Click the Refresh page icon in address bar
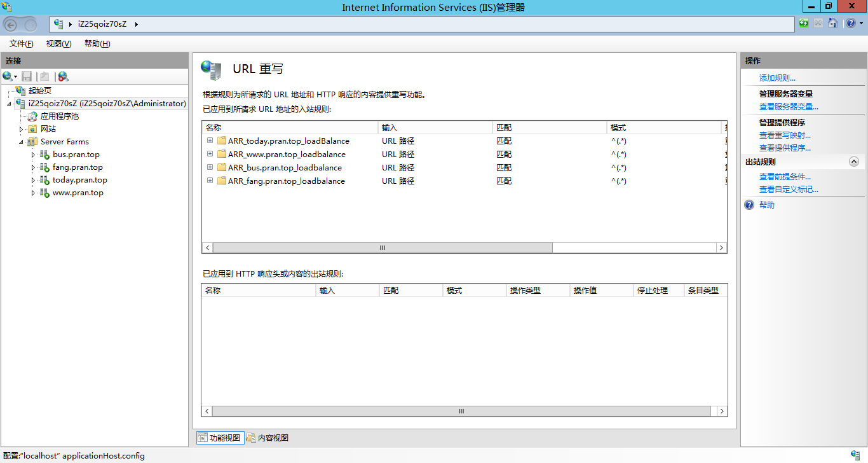Screen dimensions: 868x463 click(804, 24)
